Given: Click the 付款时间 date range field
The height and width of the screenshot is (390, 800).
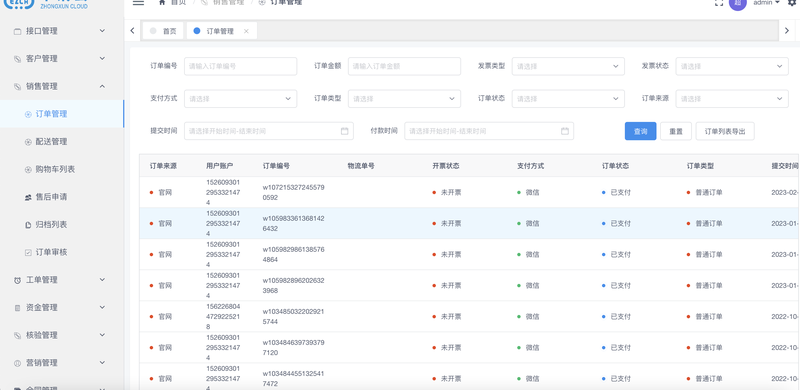Looking at the screenshot, I should tap(489, 131).
